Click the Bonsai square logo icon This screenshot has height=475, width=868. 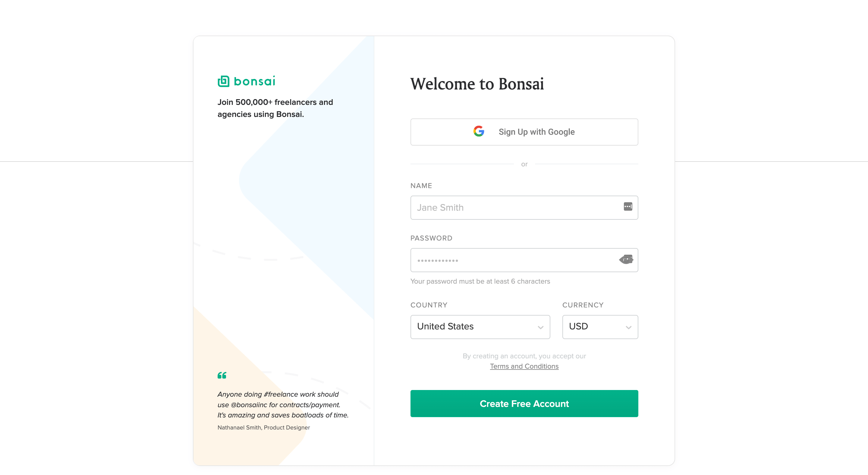tap(223, 81)
